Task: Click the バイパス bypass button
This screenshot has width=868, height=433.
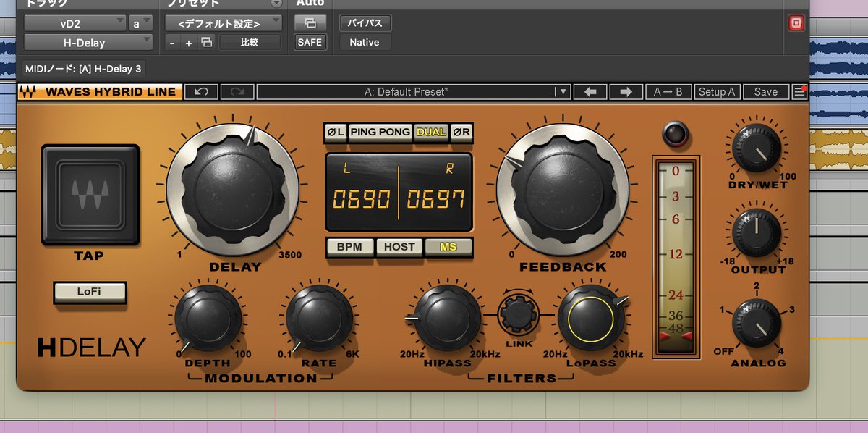Action: 365,23
